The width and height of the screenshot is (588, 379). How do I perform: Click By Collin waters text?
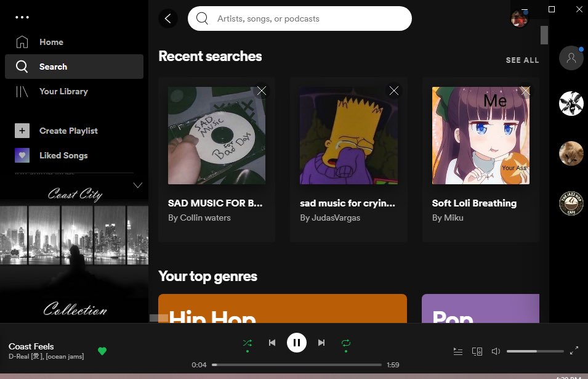pyautogui.click(x=199, y=218)
